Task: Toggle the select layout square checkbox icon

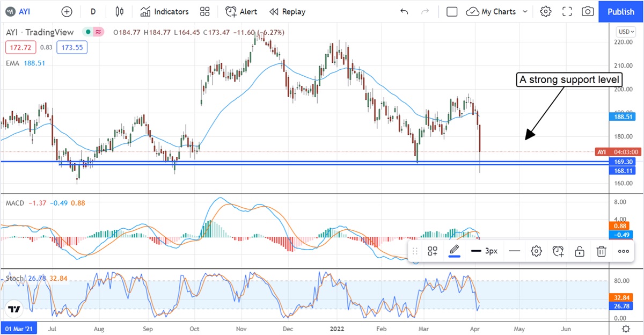Action: pos(452,11)
